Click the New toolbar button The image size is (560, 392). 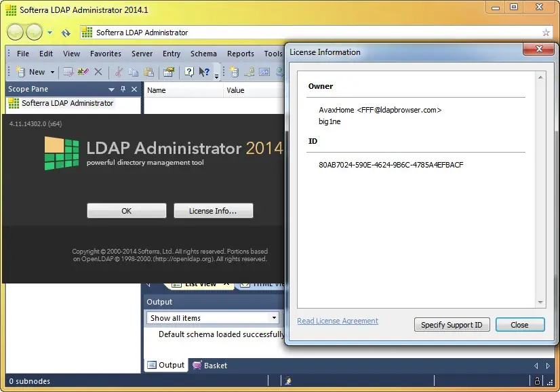pyautogui.click(x=31, y=72)
